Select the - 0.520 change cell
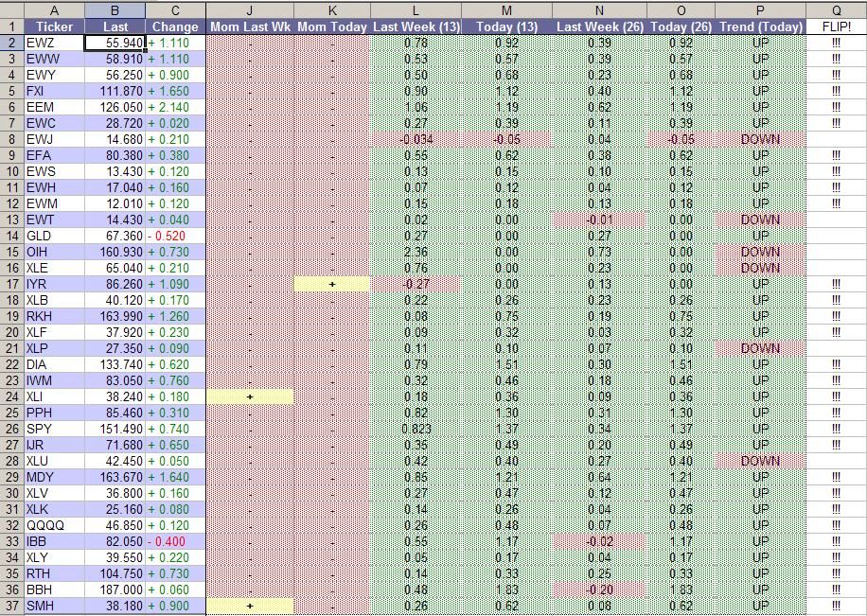Screen dimensions: 867x616 [175, 236]
